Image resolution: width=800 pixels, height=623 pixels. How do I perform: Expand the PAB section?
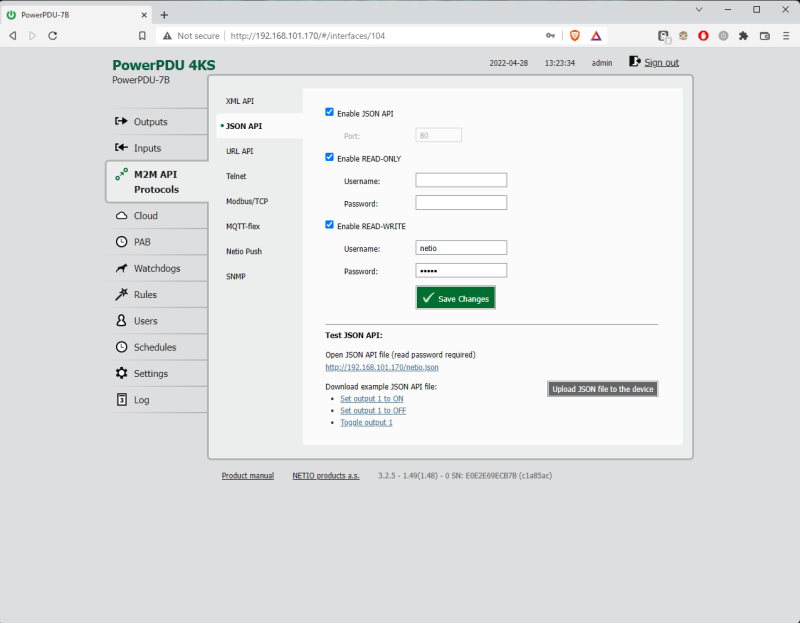[x=143, y=241]
